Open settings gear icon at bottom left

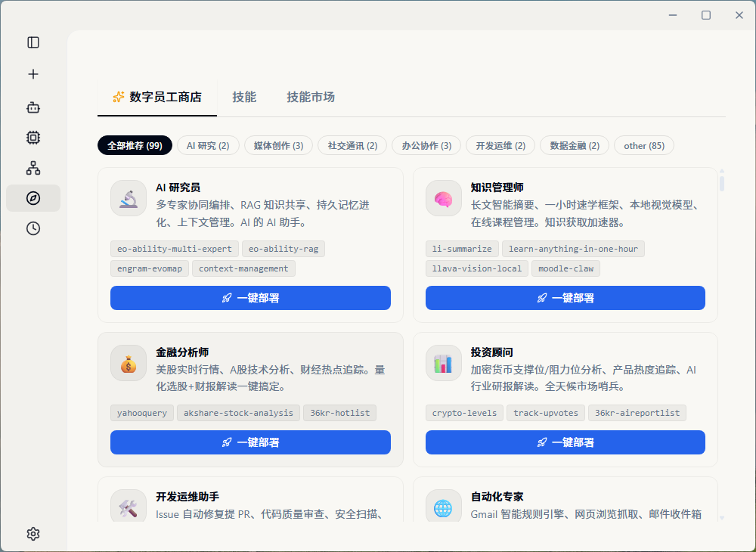point(33,534)
